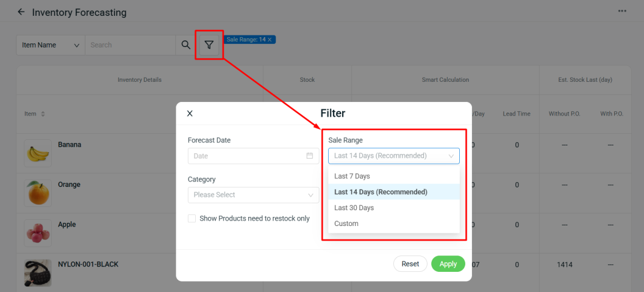644x292 pixels.
Task: Click the calendar icon in Forecast Date
Action: point(310,156)
